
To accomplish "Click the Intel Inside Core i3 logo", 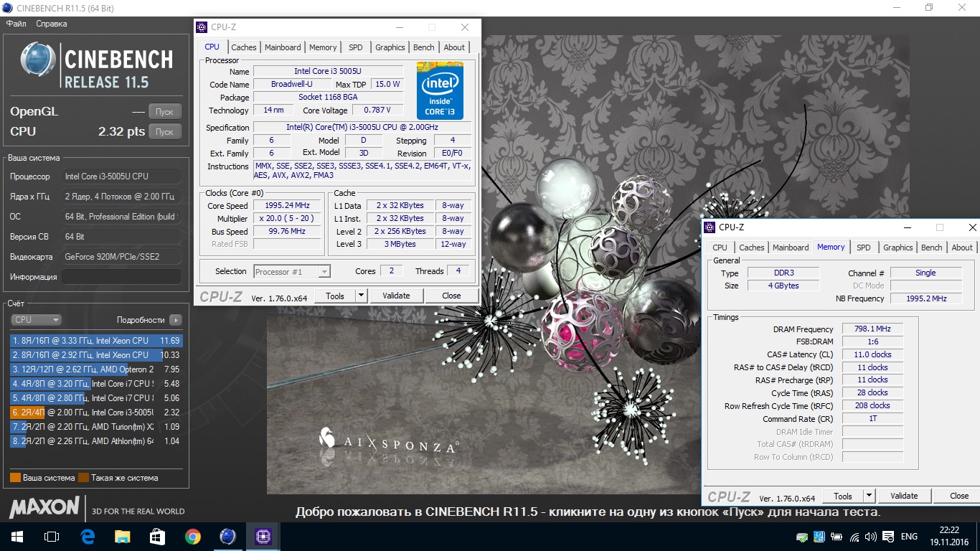I will pyautogui.click(x=440, y=90).
